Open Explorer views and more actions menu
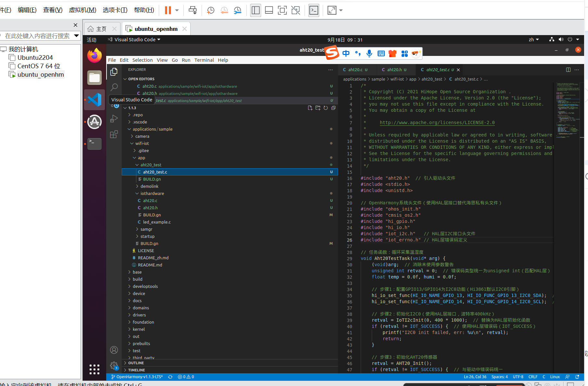588x386 pixels. pos(331,70)
